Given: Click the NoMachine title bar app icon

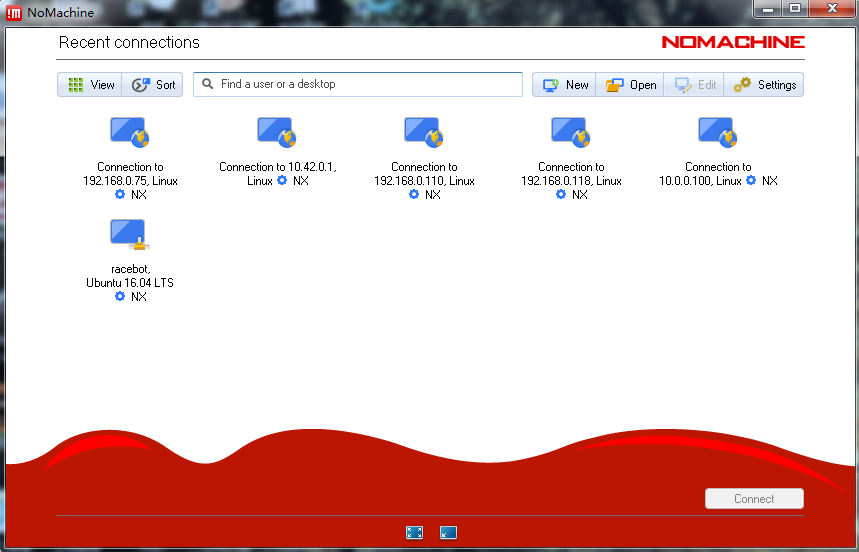Looking at the screenshot, I should (x=13, y=13).
